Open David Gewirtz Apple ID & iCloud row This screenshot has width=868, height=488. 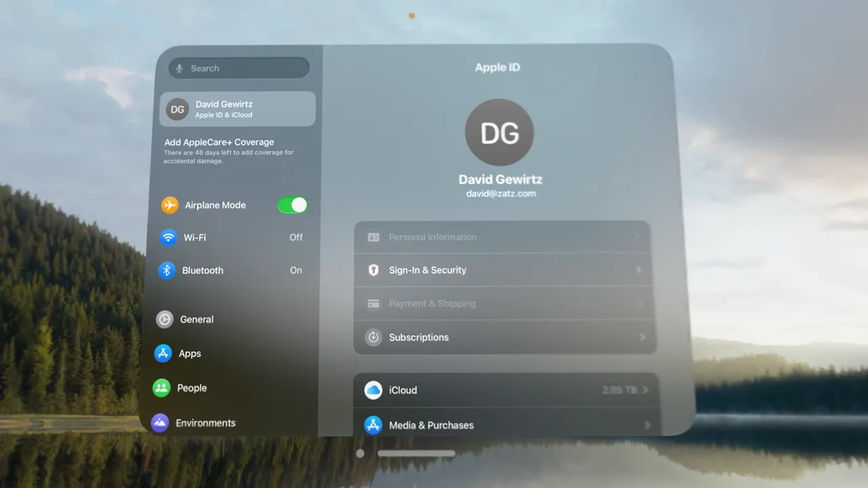point(237,109)
